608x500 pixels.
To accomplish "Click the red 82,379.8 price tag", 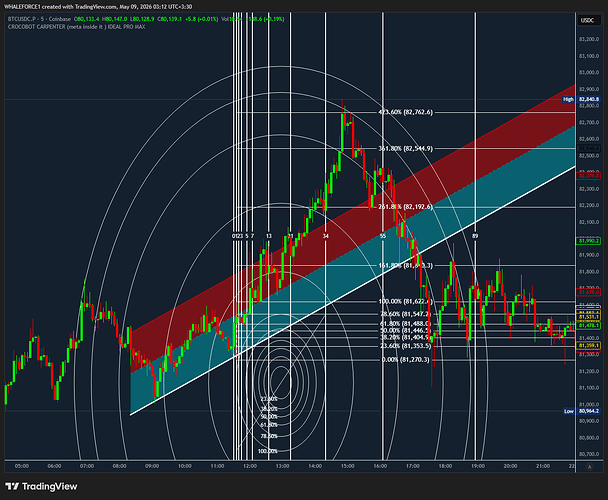I will pyautogui.click(x=589, y=176).
